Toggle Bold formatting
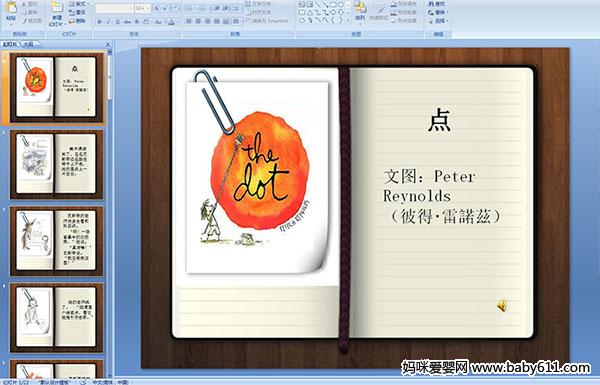600x385 pixels. (99, 22)
